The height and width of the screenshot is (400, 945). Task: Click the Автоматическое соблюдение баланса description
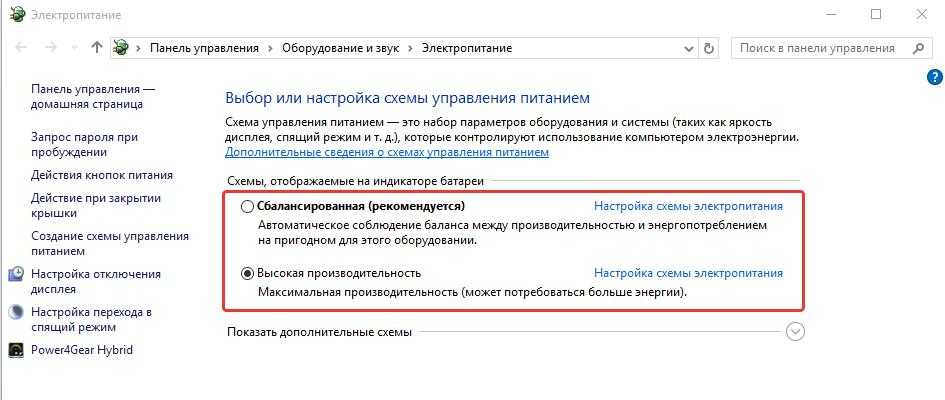(513, 234)
